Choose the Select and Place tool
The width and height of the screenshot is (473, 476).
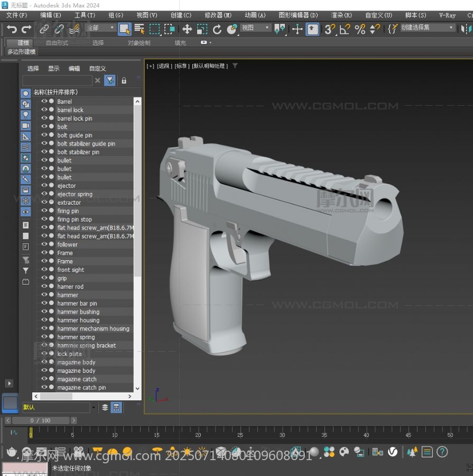tap(232, 29)
